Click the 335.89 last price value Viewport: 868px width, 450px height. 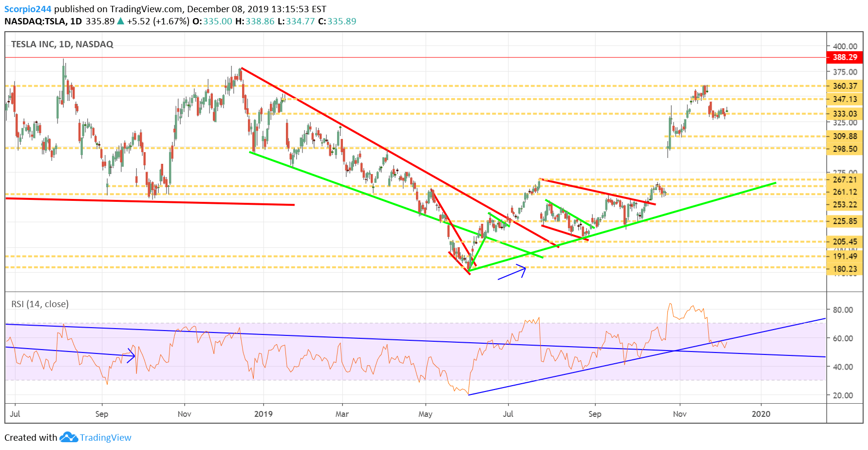coord(100,21)
